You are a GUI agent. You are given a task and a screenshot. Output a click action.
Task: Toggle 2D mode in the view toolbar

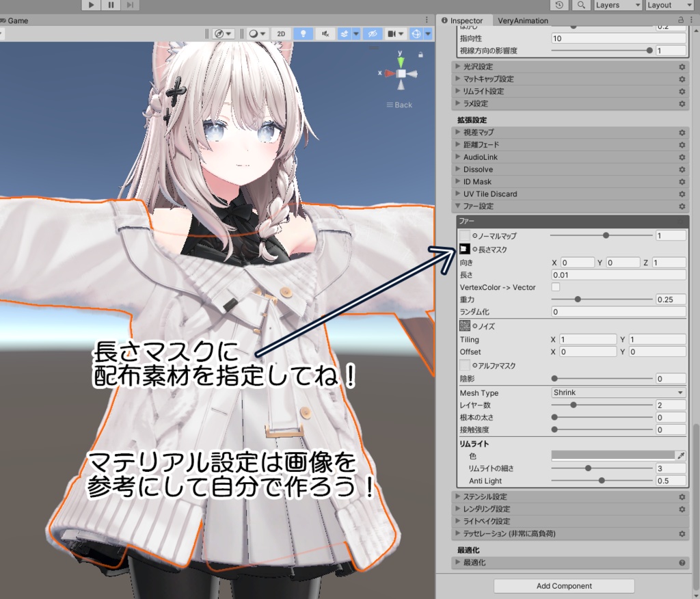(281, 34)
